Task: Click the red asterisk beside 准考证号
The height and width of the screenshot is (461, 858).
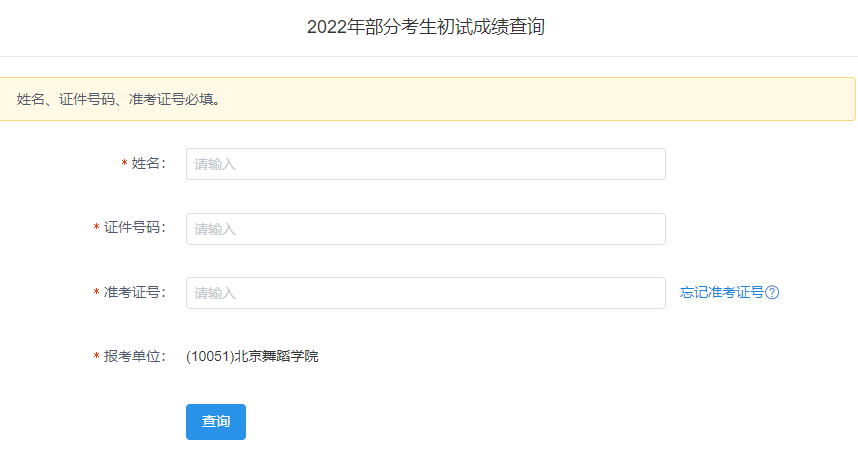Action: (x=96, y=293)
